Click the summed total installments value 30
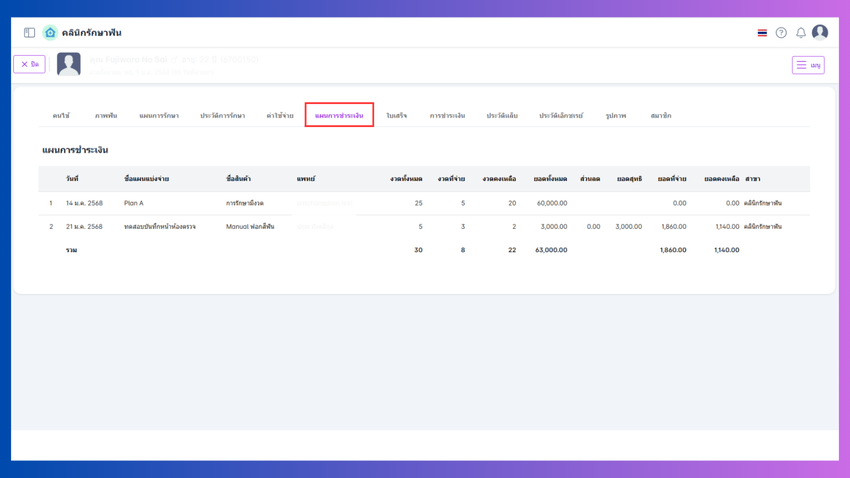This screenshot has width=850, height=478. point(418,250)
